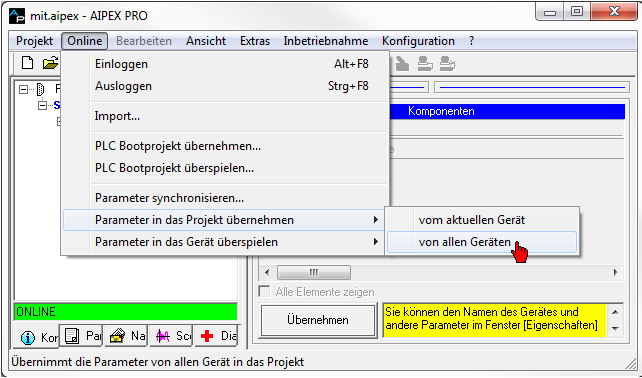The image size is (642, 378).
Task: Click the Übernehmen button
Action: click(318, 320)
